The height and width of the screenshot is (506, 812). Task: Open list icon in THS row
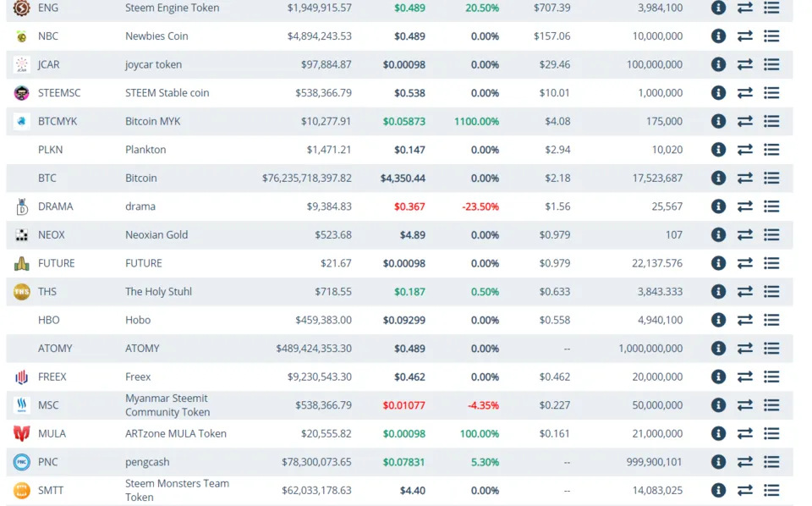771,292
